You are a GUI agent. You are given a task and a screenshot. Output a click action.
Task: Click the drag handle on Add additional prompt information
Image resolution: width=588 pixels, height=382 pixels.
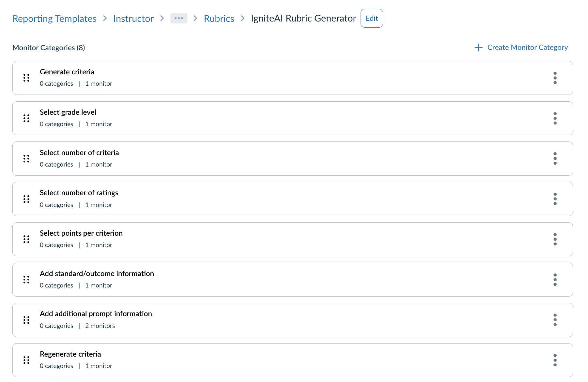[x=26, y=320]
